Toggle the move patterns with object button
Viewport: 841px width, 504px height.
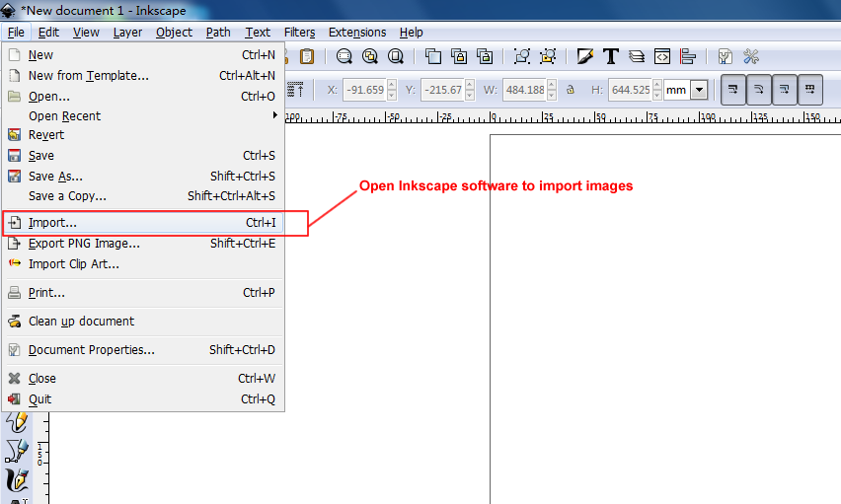coord(810,90)
